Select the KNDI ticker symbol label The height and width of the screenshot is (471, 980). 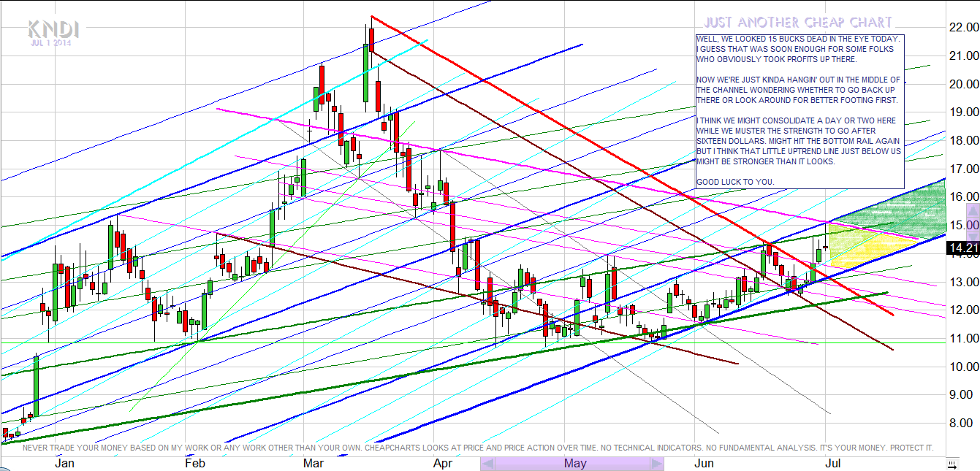point(53,30)
